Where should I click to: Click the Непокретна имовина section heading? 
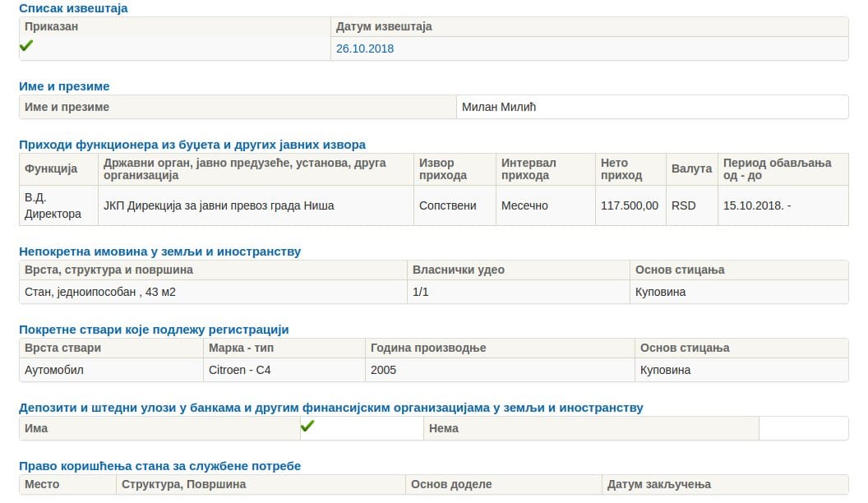pyautogui.click(x=159, y=251)
